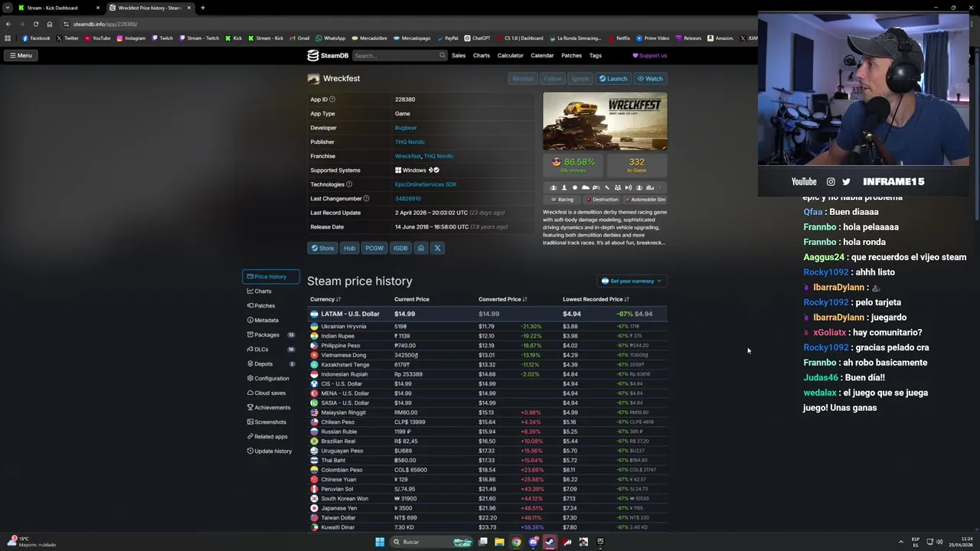Select Metadata in sidebar

[270, 320]
